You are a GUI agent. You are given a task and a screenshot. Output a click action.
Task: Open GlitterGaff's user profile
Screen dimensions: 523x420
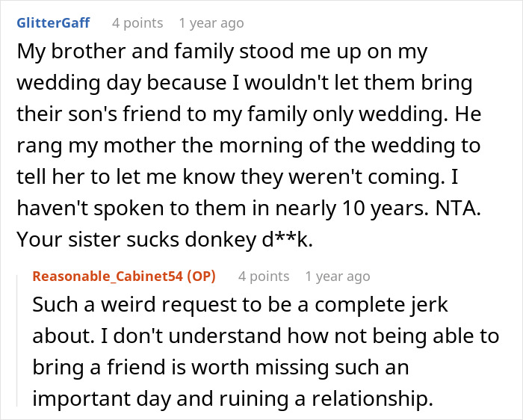(x=52, y=23)
